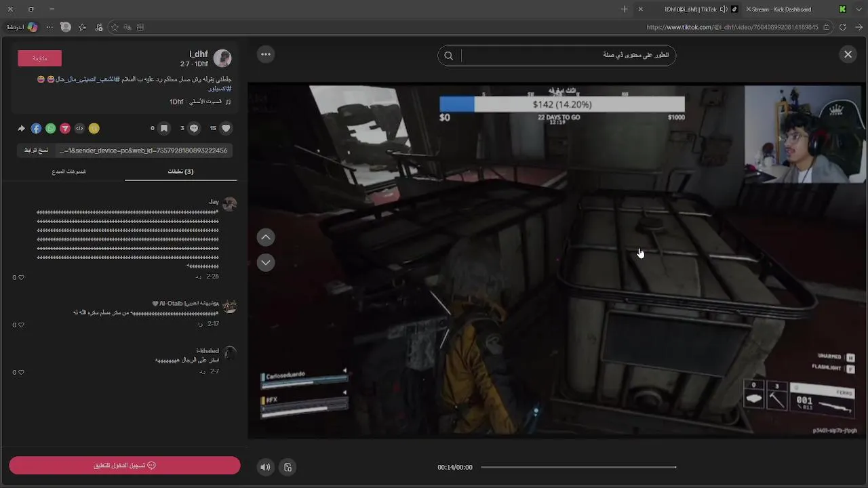The width and height of the screenshot is (868, 488).
Task: Open the i_dhf profile avatar
Action: point(222,58)
